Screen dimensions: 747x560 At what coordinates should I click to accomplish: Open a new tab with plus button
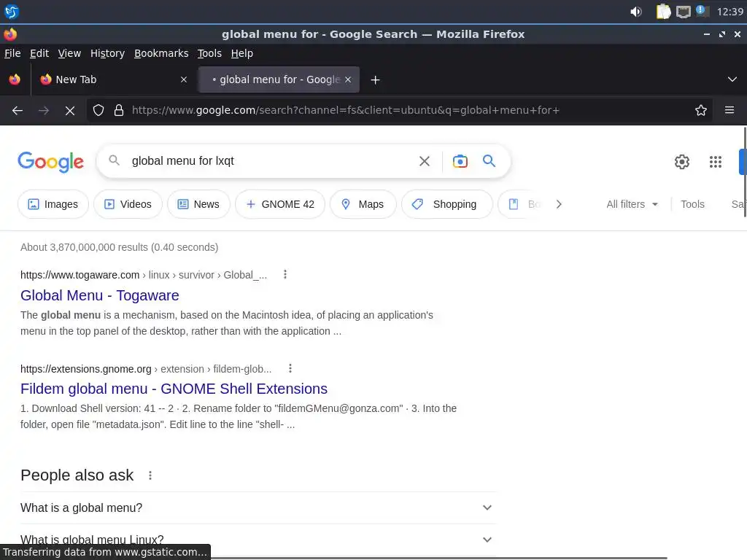(376, 80)
